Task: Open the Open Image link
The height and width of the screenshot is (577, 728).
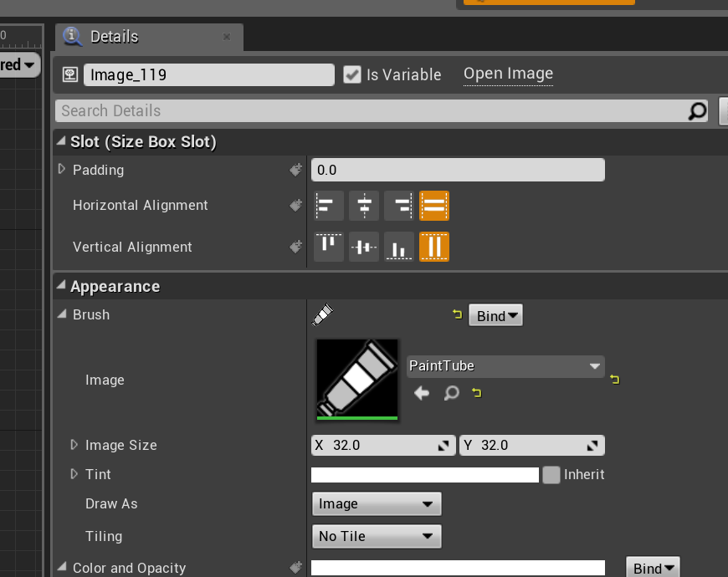Action: click(509, 74)
